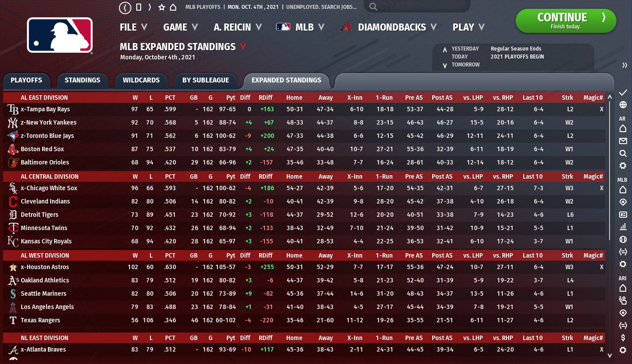Click the AR section search magnifier
The width and height of the screenshot is (632, 364).
click(x=623, y=153)
